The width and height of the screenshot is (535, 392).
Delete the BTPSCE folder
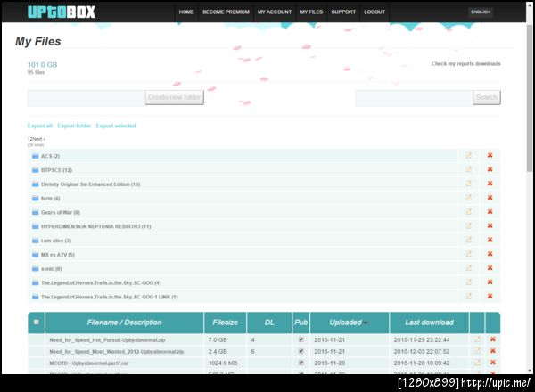pyautogui.click(x=490, y=169)
